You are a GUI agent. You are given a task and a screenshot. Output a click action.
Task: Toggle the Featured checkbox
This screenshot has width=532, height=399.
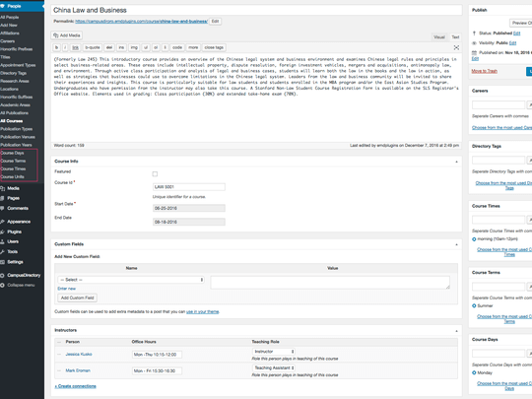click(x=155, y=174)
